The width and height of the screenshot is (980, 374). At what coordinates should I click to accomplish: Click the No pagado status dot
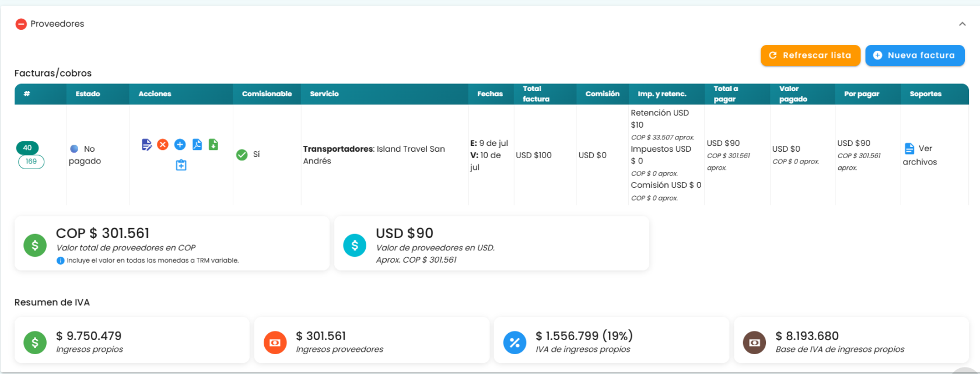tap(74, 149)
